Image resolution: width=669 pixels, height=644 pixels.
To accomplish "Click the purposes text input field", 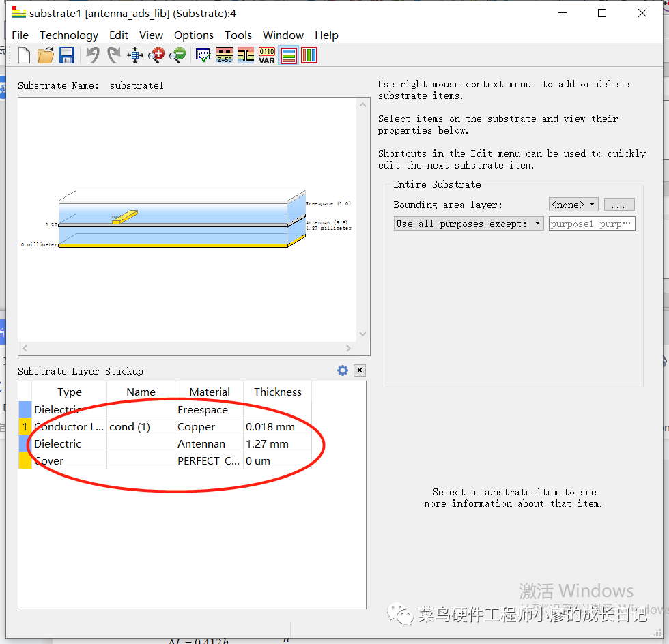I will click(592, 224).
